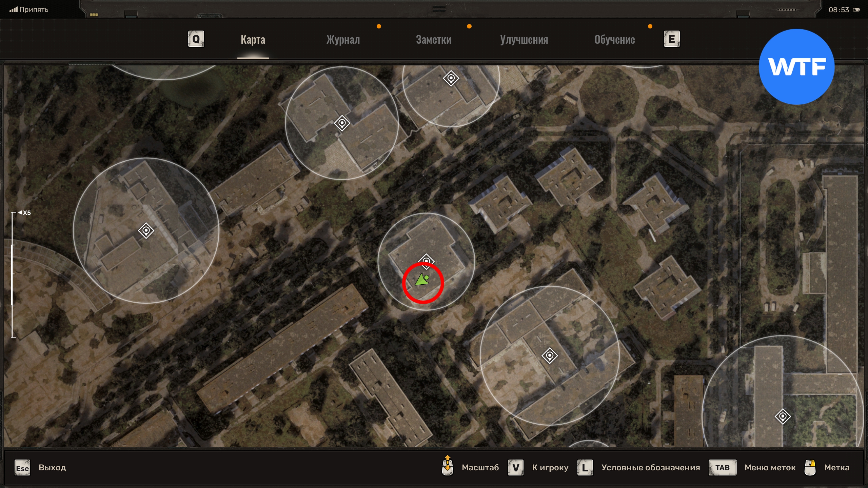Click the V key icon
The width and height of the screenshot is (868, 488).
[x=515, y=468]
